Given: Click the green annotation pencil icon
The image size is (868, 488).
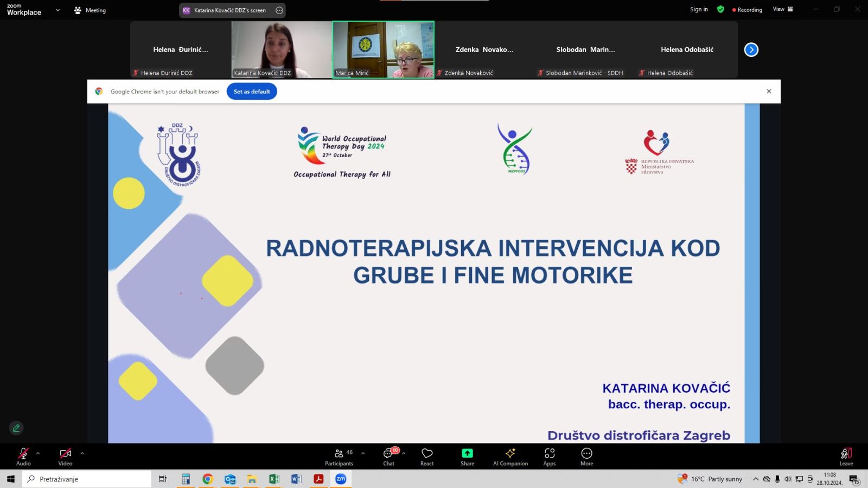Looking at the screenshot, I should click(x=16, y=428).
